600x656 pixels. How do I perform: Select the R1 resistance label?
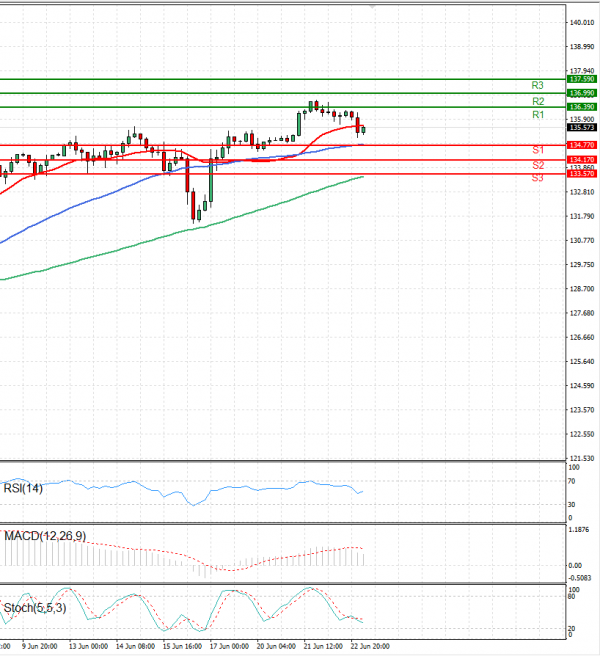coord(538,115)
